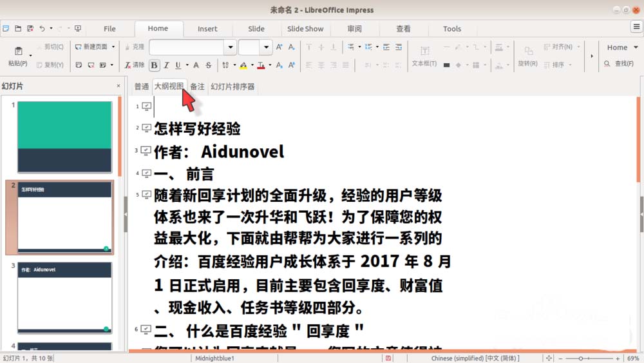Open the underline style dropdown arrow
Image resolution: width=644 pixels, height=363 pixels.
coord(187,65)
